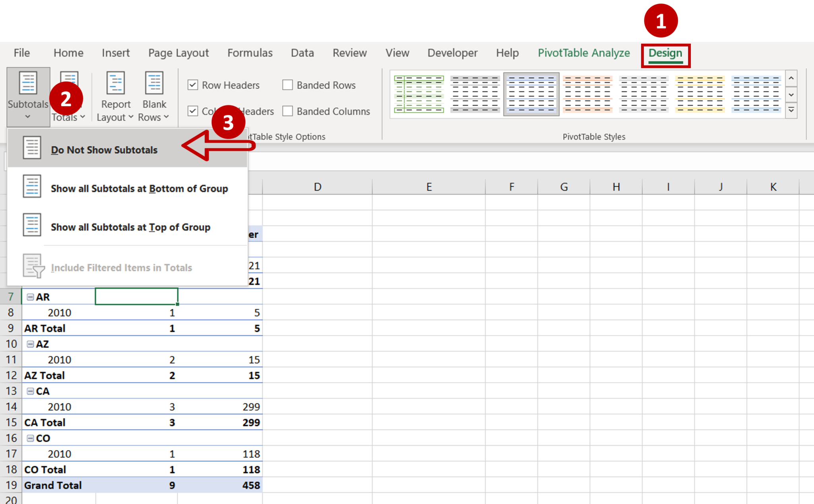Click the Grand Total cell

[58, 485]
